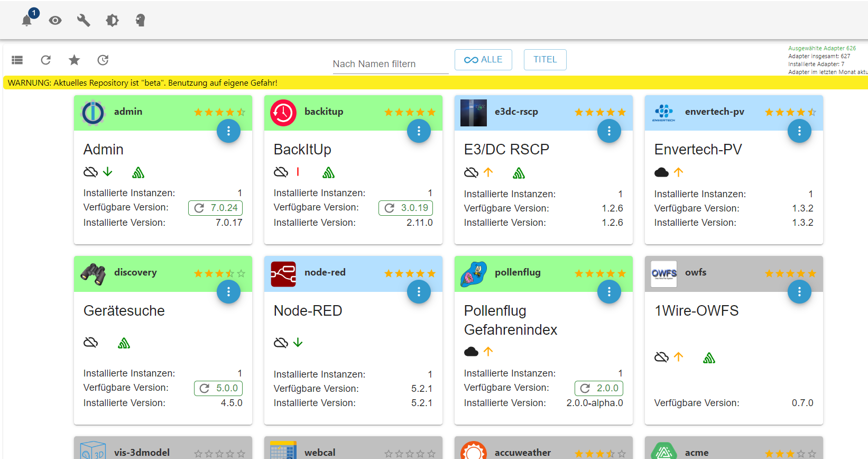Focus the 'Nach Namen filtern' field
The image size is (868, 459).
pos(390,64)
